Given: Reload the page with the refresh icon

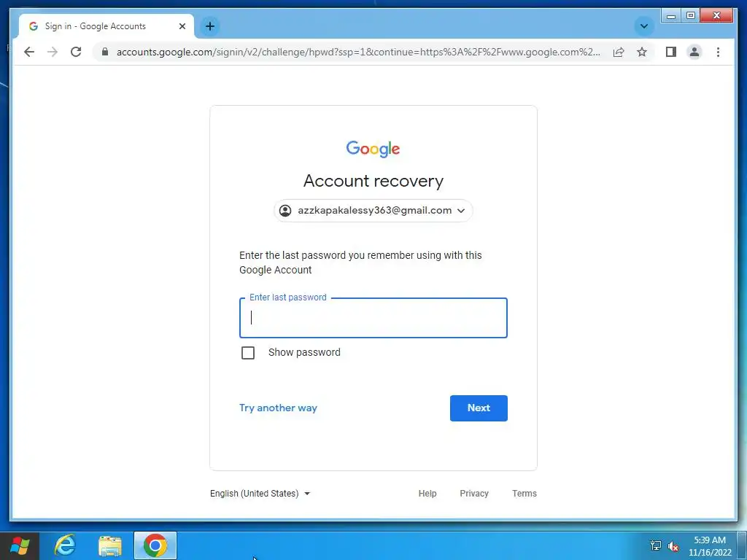Looking at the screenshot, I should (76, 52).
